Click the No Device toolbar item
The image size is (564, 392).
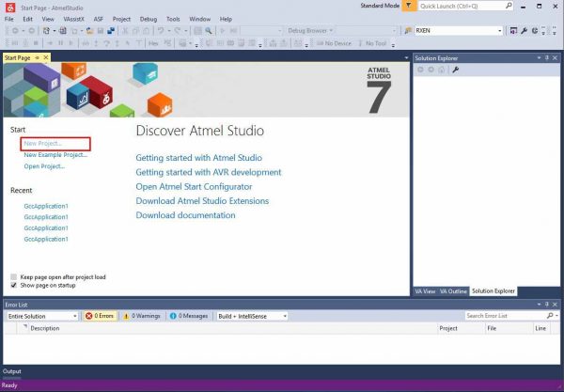pos(334,43)
